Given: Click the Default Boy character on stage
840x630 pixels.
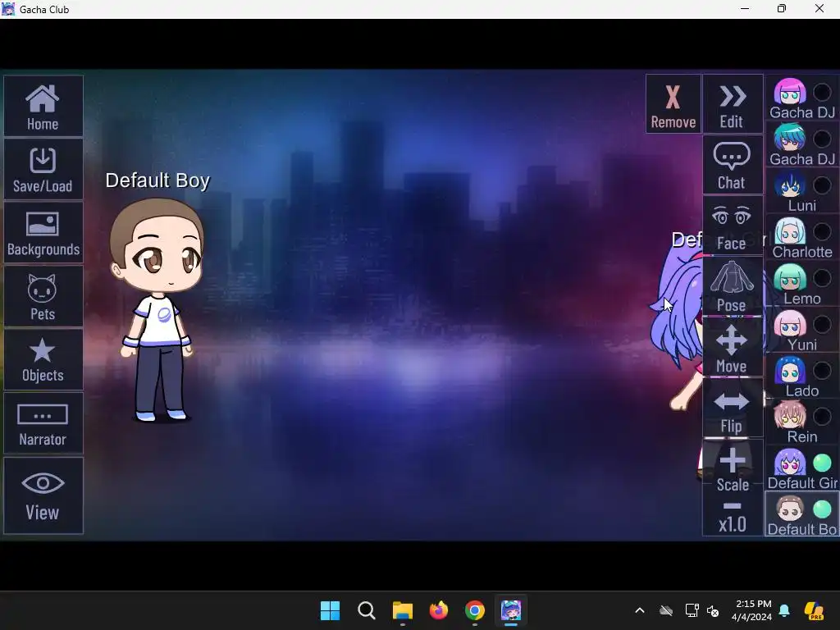Looking at the screenshot, I should pyautogui.click(x=157, y=309).
